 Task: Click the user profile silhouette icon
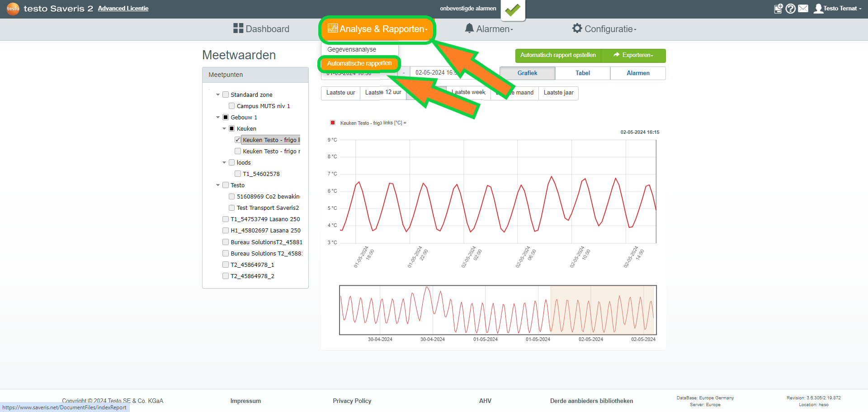click(x=818, y=9)
